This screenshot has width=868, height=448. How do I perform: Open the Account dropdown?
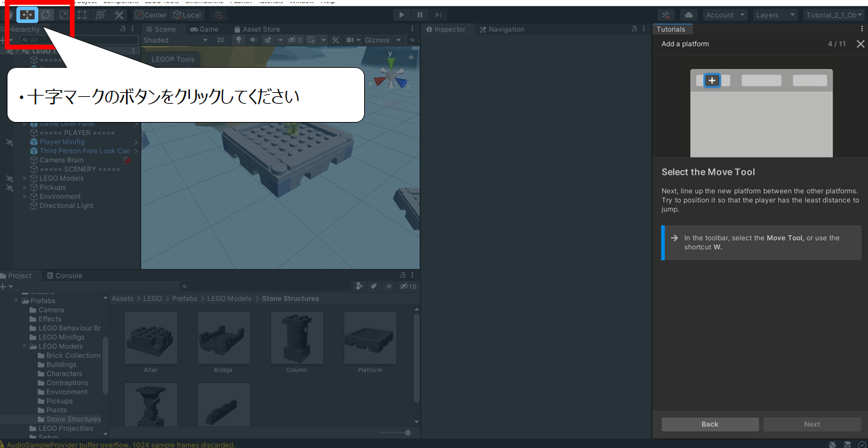724,15
